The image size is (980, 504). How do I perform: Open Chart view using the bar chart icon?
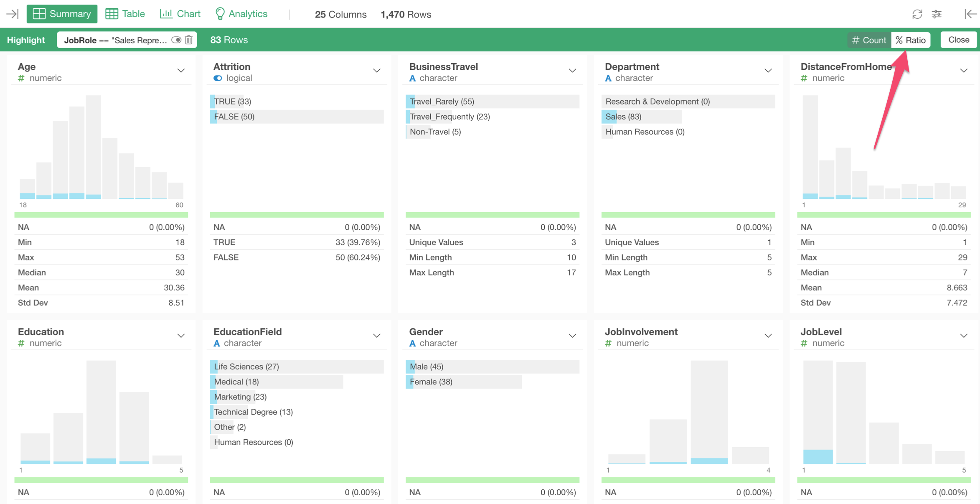coord(167,13)
